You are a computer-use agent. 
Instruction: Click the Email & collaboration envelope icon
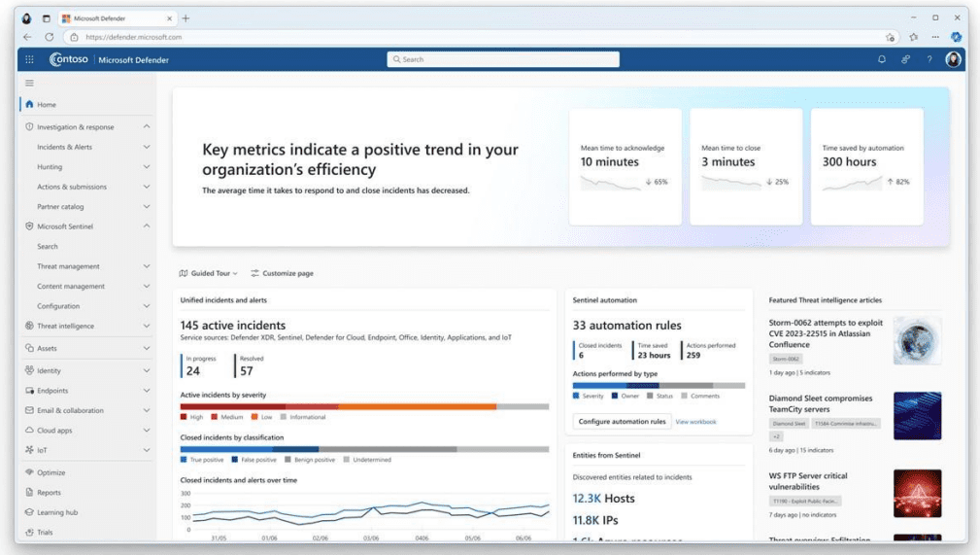(29, 410)
